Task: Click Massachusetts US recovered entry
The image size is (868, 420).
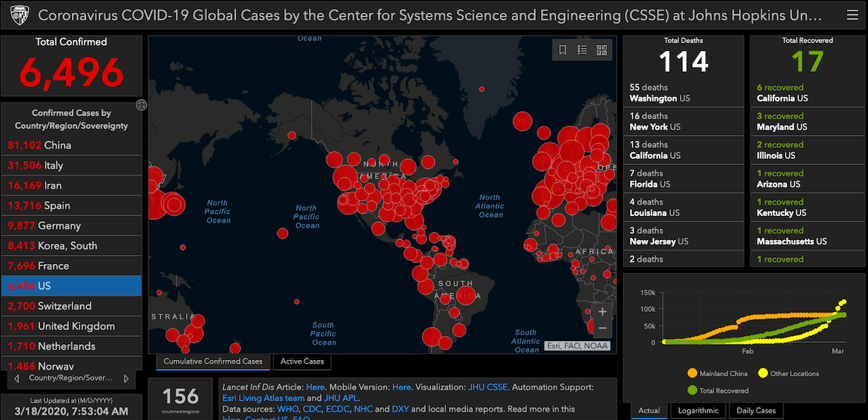Action: point(808,235)
